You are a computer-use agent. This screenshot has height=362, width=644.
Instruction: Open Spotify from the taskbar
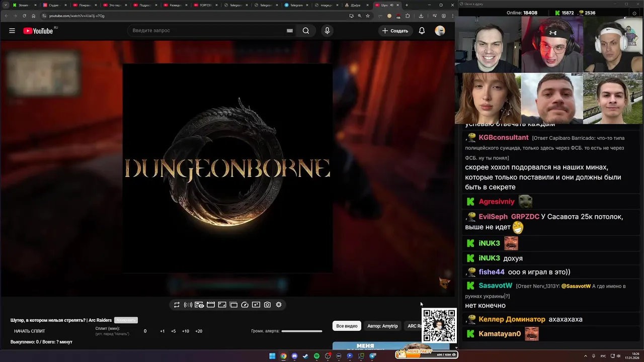coord(316,356)
